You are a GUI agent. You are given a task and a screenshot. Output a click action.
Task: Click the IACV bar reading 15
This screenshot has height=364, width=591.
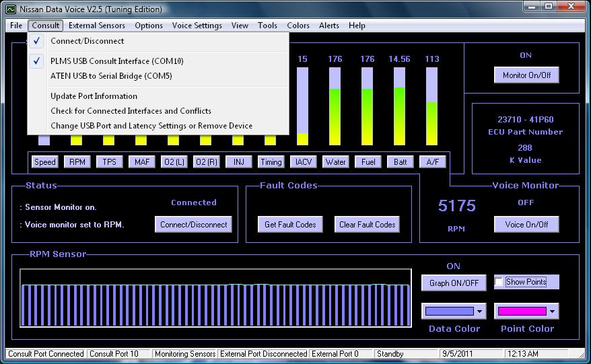point(302,106)
